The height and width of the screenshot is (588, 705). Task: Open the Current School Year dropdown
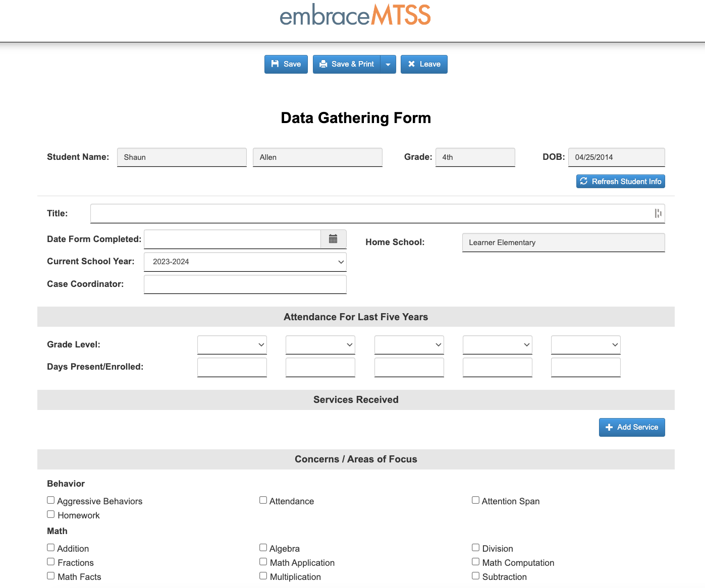pos(245,262)
